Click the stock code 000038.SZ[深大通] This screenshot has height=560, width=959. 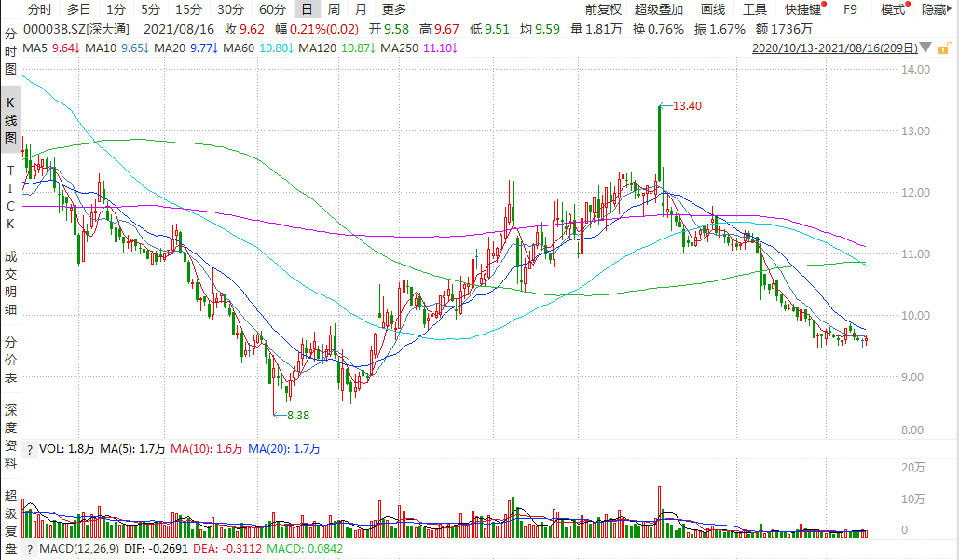point(76,29)
